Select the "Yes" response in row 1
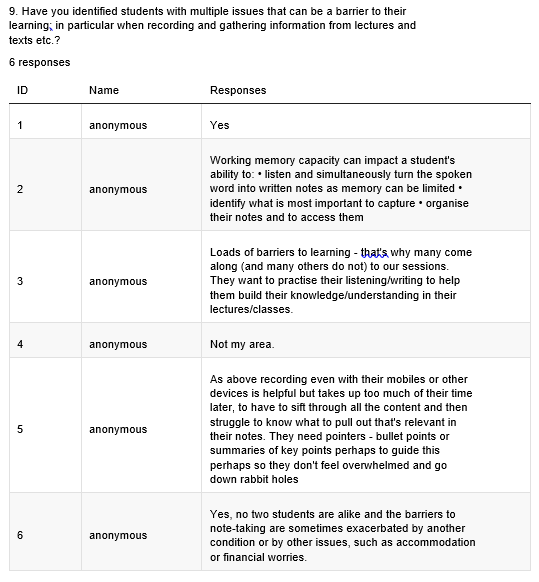This screenshot has width=539, height=582. (x=219, y=125)
